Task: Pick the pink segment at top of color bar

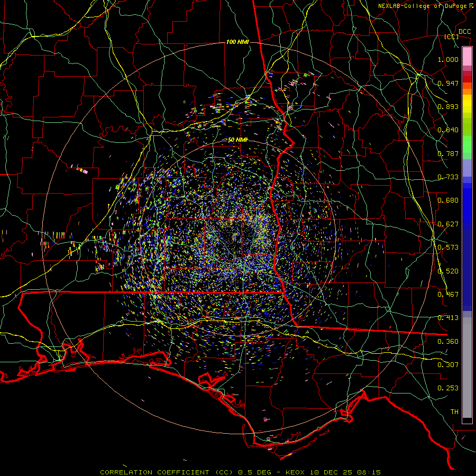Action: (467, 56)
